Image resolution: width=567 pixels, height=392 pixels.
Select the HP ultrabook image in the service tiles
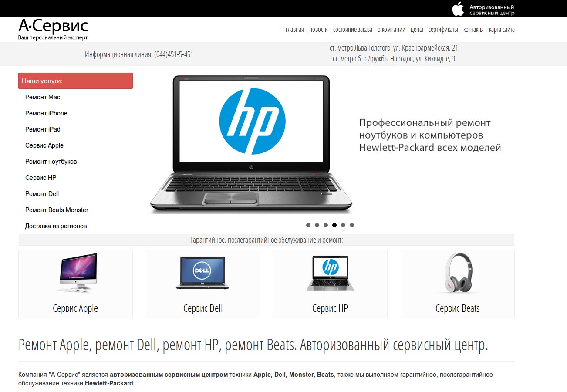click(x=330, y=273)
